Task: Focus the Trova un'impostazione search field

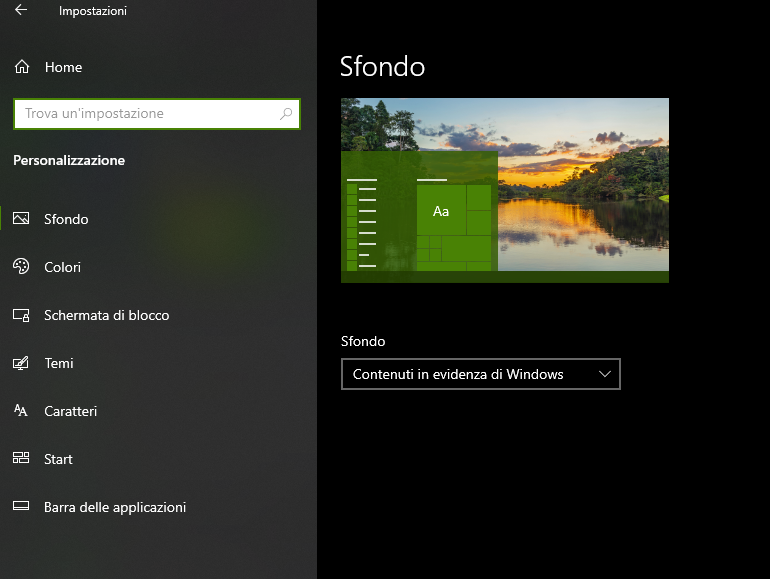Action: [x=157, y=114]
